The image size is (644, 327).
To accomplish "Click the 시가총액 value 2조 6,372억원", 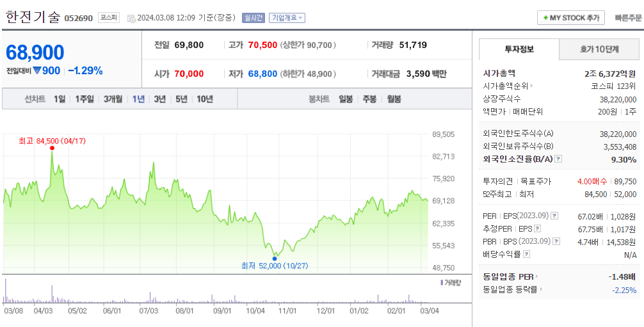I will 610,74.
